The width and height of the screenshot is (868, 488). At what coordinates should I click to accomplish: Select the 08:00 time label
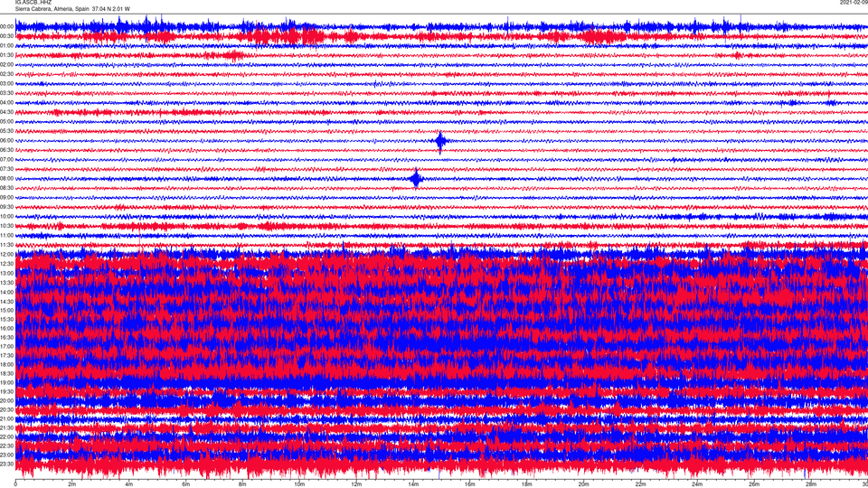point(6,178)
